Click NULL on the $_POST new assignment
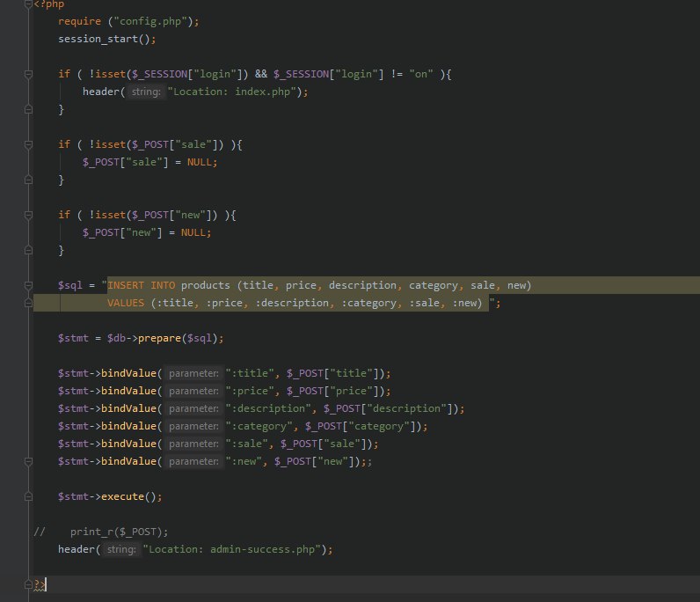 [x=193, y=232]
